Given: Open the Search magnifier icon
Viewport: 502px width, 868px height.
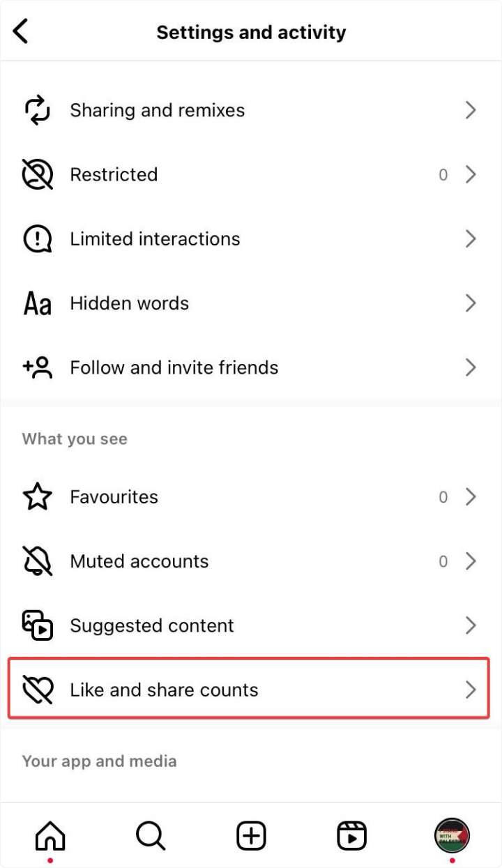Looking at the screenshot, I should (x=150, y=835).
